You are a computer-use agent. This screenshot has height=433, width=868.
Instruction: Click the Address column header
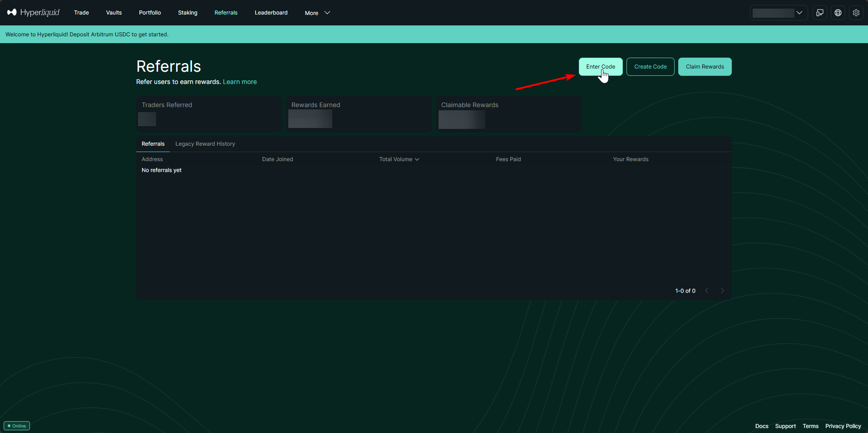pyautogui.click(x=152, y=159)
